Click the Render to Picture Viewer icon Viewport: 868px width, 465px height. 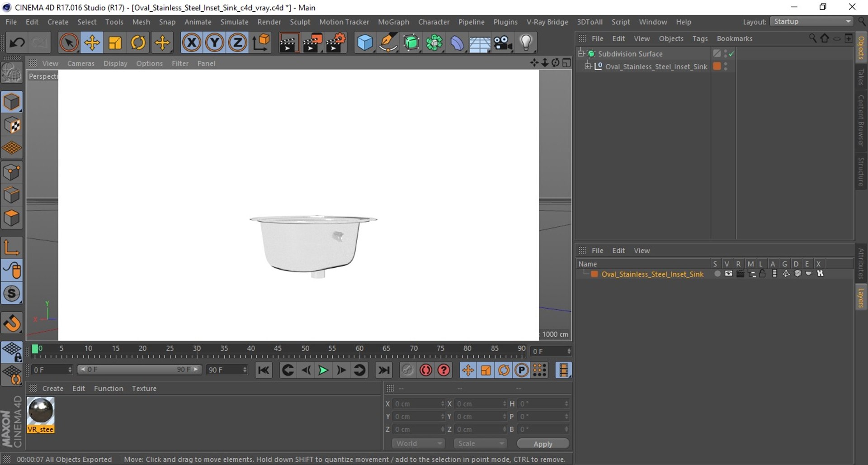(x=312, y=43)
